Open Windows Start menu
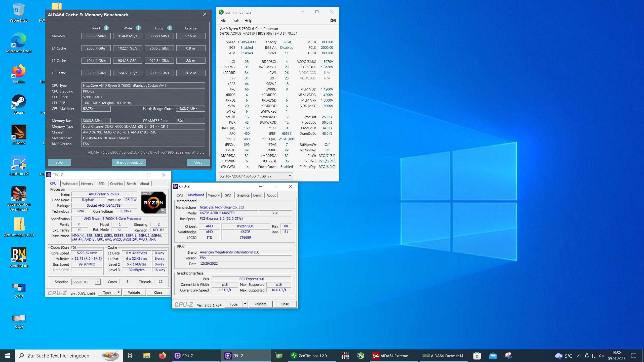The width and height of the screenshot is (644, 362). click(8, 356)
